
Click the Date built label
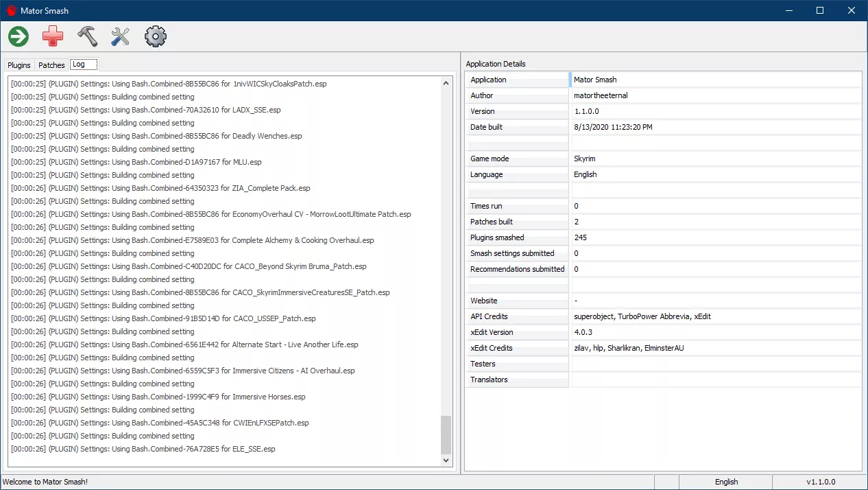click(x=486, y=127)
